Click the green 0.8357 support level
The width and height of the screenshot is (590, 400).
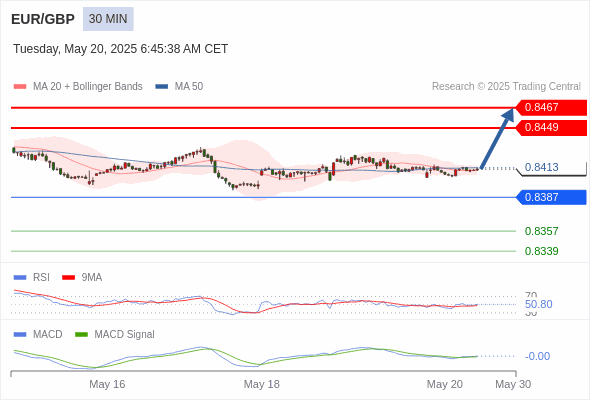point(541,231)
